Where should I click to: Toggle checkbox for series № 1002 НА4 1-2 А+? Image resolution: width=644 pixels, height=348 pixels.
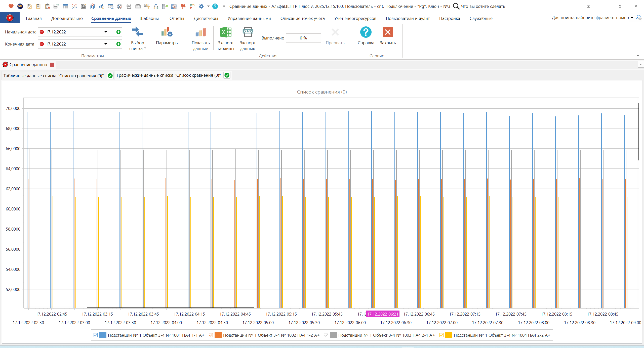211,335
